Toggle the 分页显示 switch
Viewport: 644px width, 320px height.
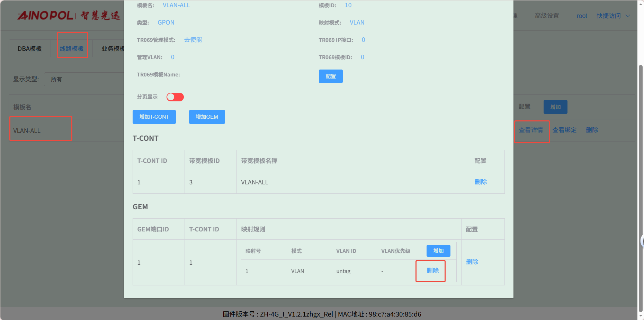pos(175,97)
